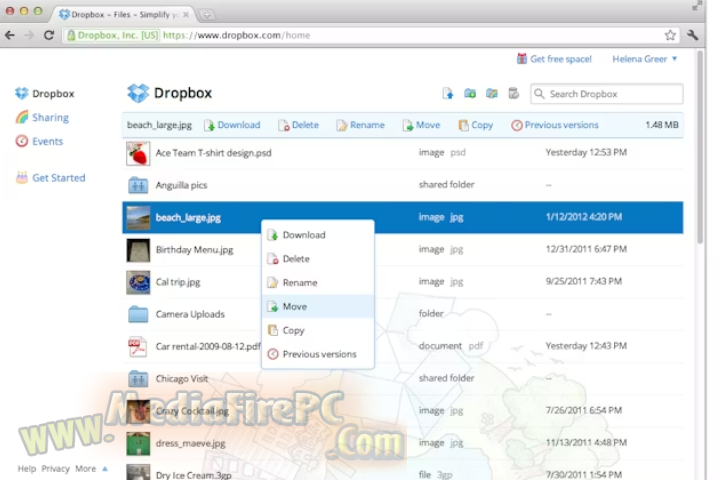Click the new folder icon
Image resolution: width=720 pixels, height=480 pixels.
[x=470, y=93]
